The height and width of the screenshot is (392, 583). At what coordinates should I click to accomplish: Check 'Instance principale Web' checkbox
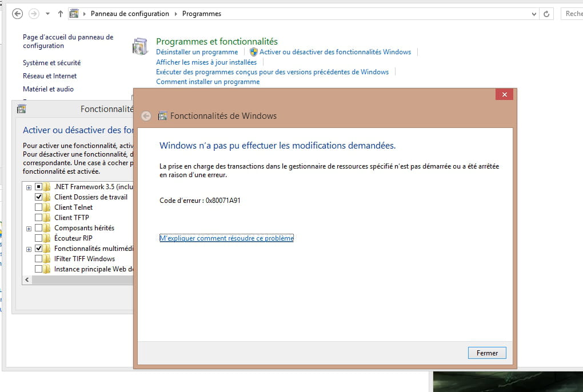pos(38,269)
